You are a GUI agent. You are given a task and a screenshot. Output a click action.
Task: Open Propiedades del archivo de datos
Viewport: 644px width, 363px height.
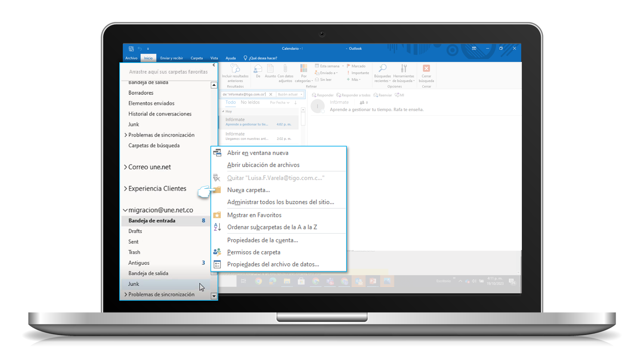pyautogui.click(x=279, y=264)
